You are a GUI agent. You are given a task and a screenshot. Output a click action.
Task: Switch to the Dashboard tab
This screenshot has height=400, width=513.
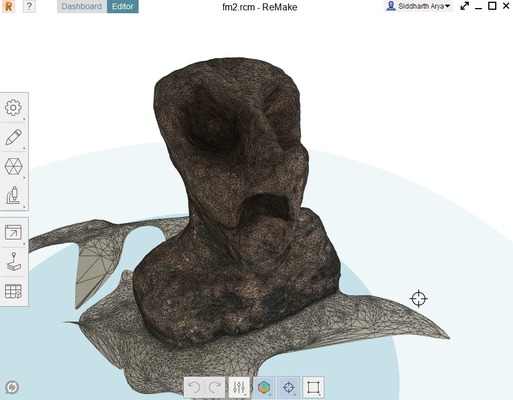[82, 6]
